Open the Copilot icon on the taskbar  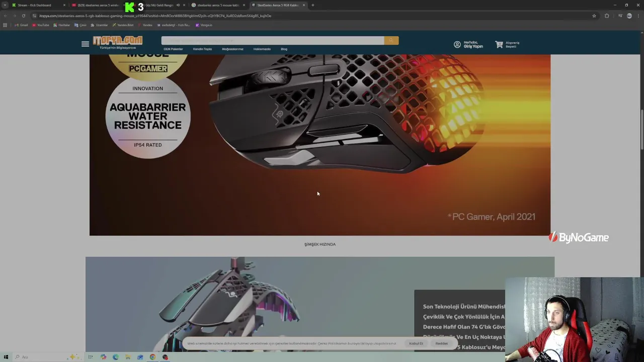coord(103,357)
